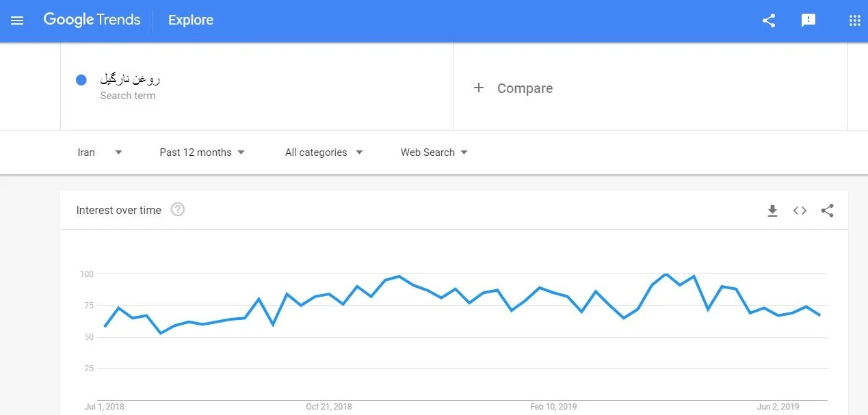
Task: Click the Explore page title
Action: click(191, 21)
